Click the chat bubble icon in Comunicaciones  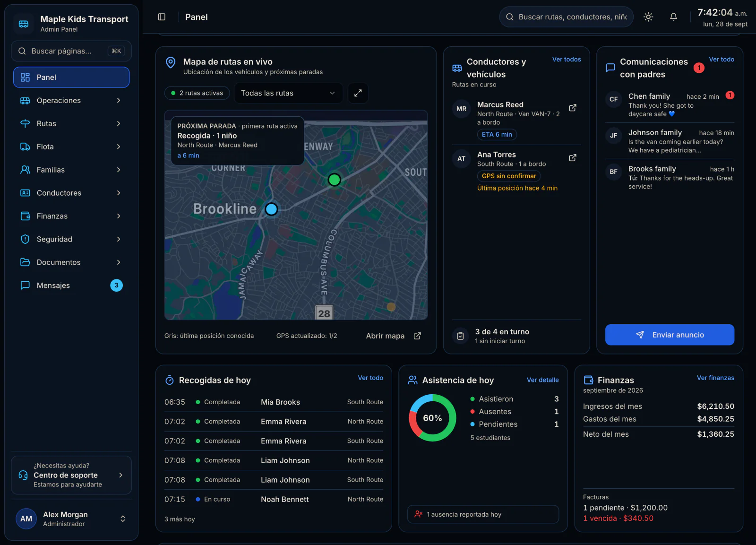(x=610, y=68)
